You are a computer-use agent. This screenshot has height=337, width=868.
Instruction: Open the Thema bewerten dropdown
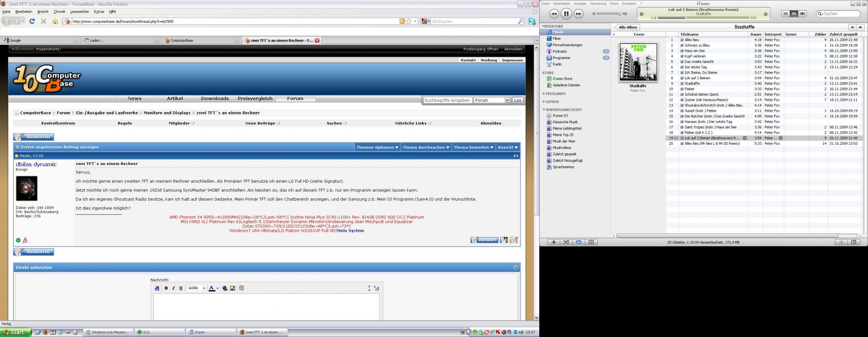point(474,147)
